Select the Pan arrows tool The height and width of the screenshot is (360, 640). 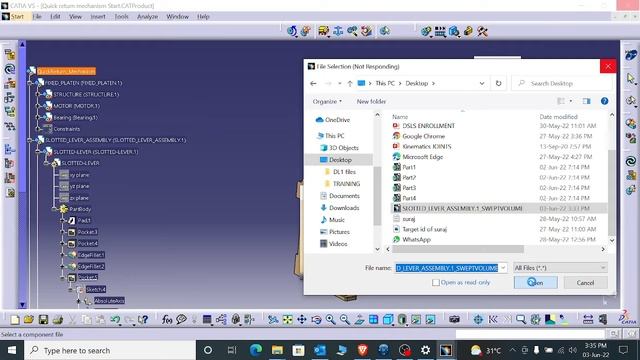302,320
